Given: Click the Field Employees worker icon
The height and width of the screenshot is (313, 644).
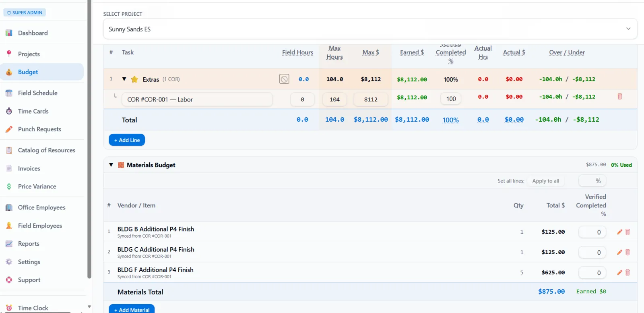Looking at the screenshot, I should (x=9, y=226).
